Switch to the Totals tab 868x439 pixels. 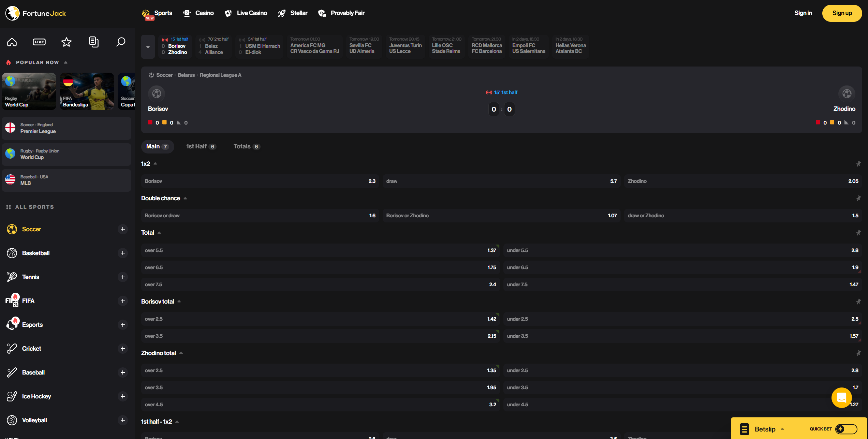coord(247,146)
